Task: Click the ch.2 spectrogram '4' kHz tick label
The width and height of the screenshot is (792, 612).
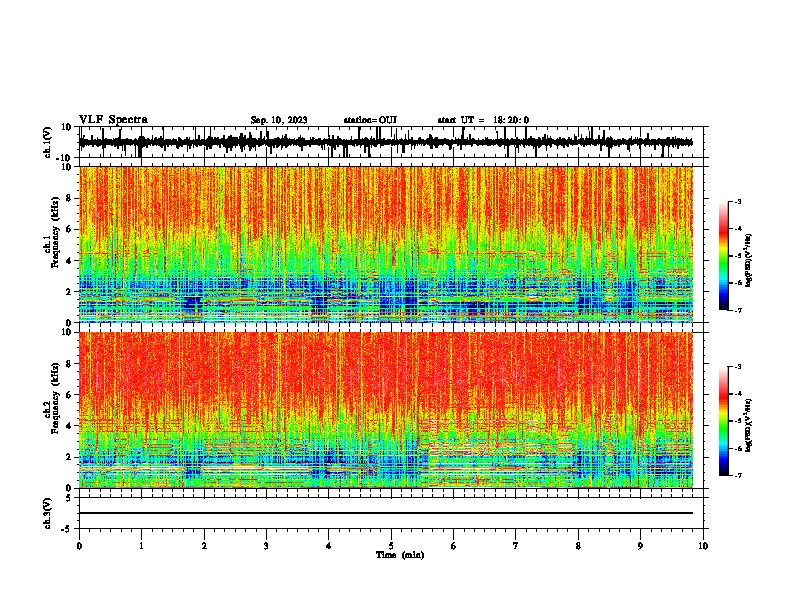Action: tap(69, 426)
